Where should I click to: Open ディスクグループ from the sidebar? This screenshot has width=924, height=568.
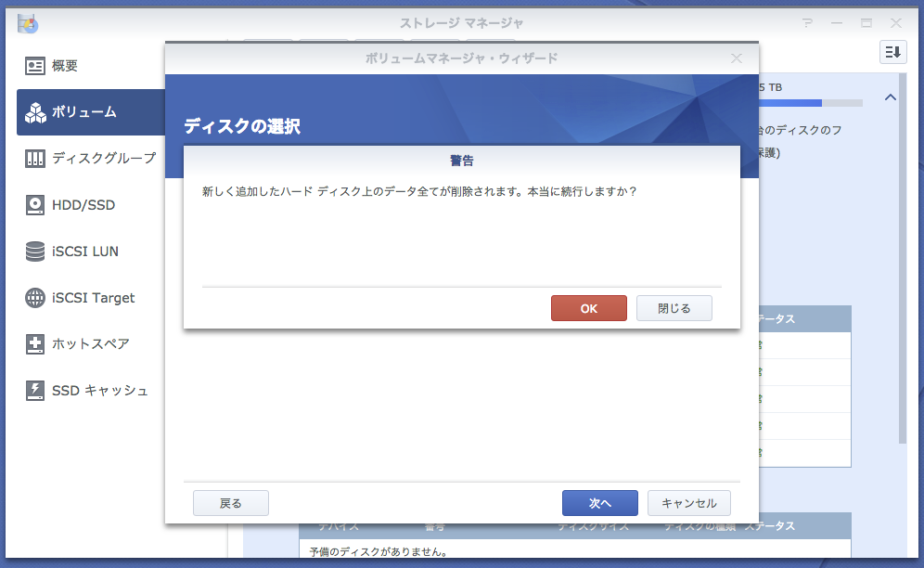[35, 158]
